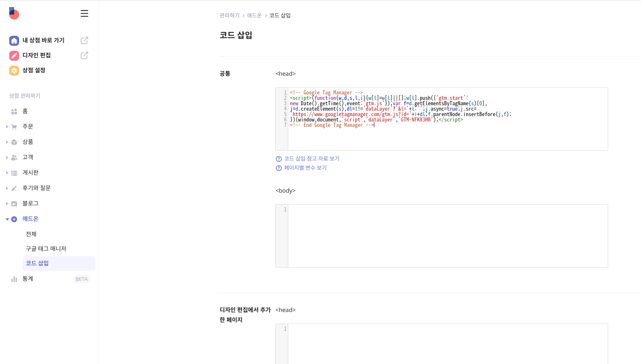Click the 상점 관리하기 sidebar heading
Viewport: 641px width, 364px height.
coord(25,96)
